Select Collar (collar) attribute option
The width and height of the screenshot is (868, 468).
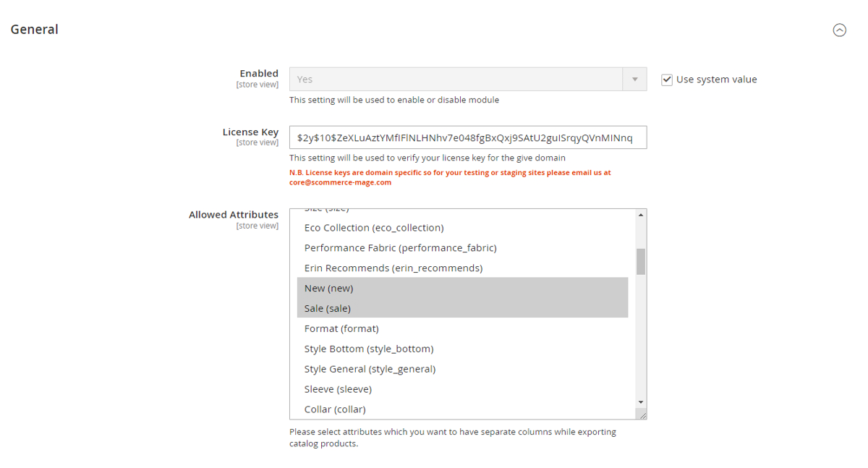pos(335,409)
